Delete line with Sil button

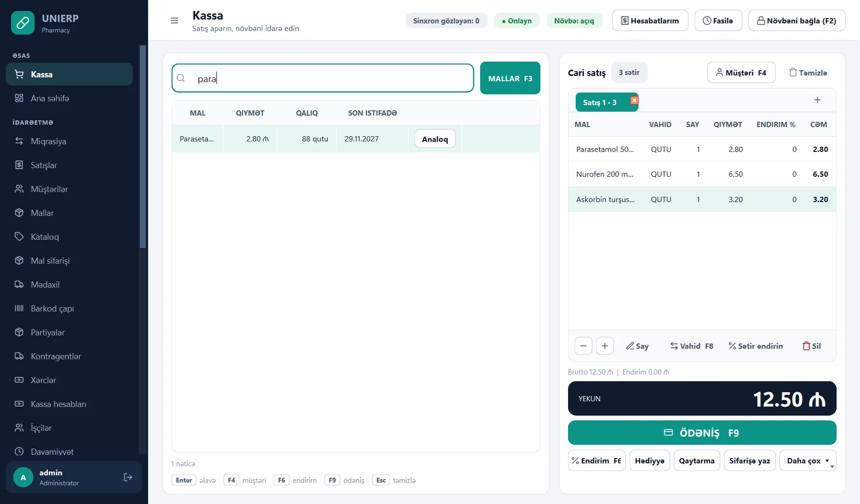[812, 346]
